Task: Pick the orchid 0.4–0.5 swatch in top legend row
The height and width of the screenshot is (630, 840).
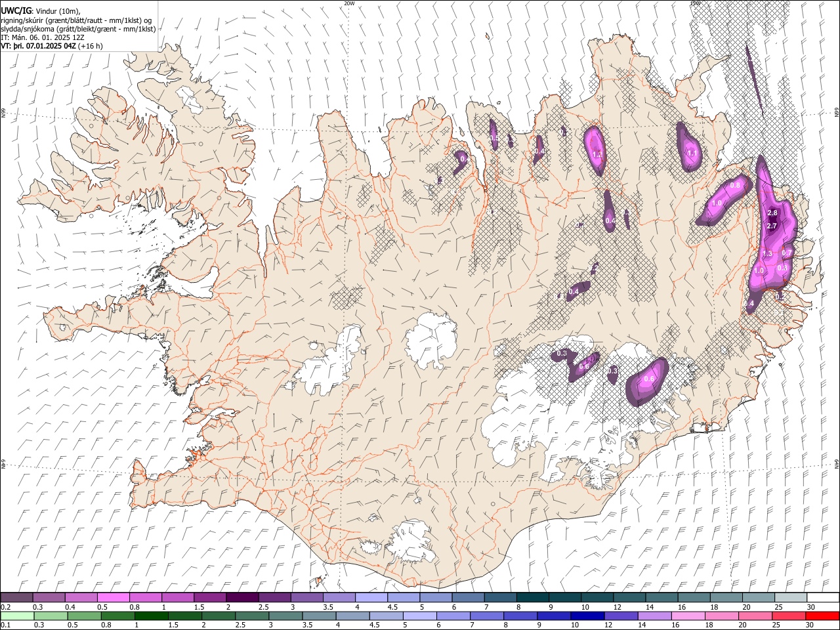Action: click(81, 598)
